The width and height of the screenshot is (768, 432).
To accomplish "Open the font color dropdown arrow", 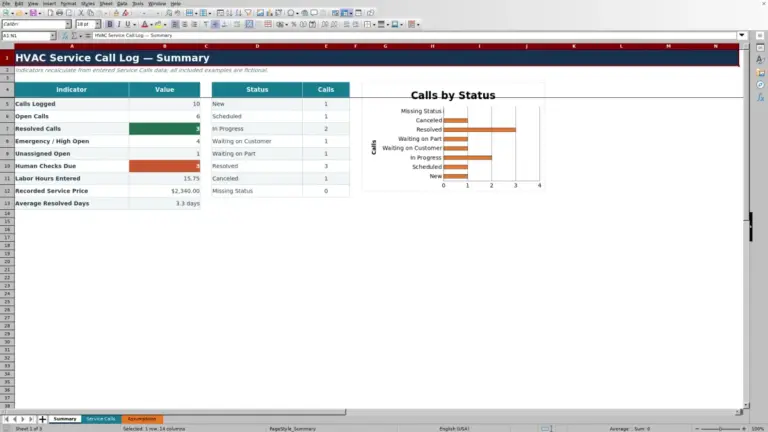I will click(x=151, y=24).
